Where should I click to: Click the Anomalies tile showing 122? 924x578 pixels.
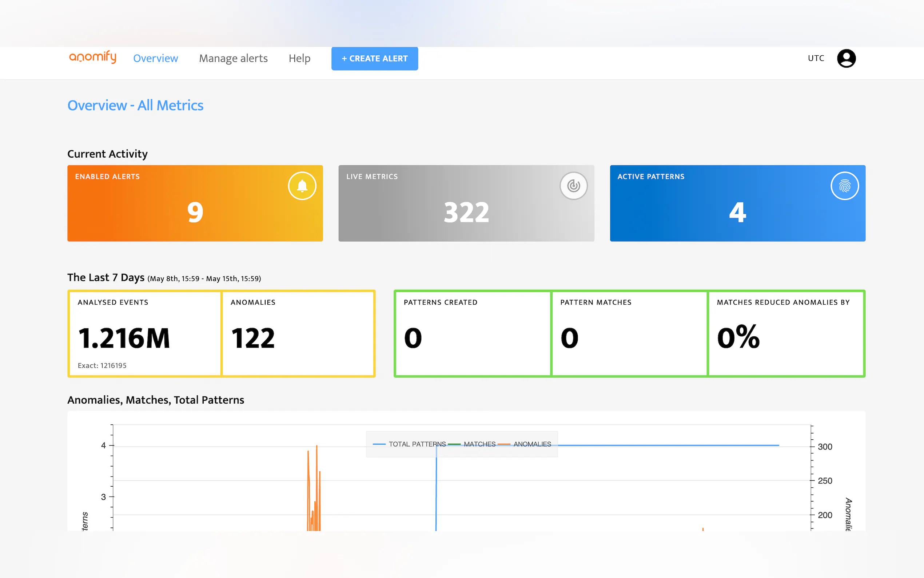298,334
